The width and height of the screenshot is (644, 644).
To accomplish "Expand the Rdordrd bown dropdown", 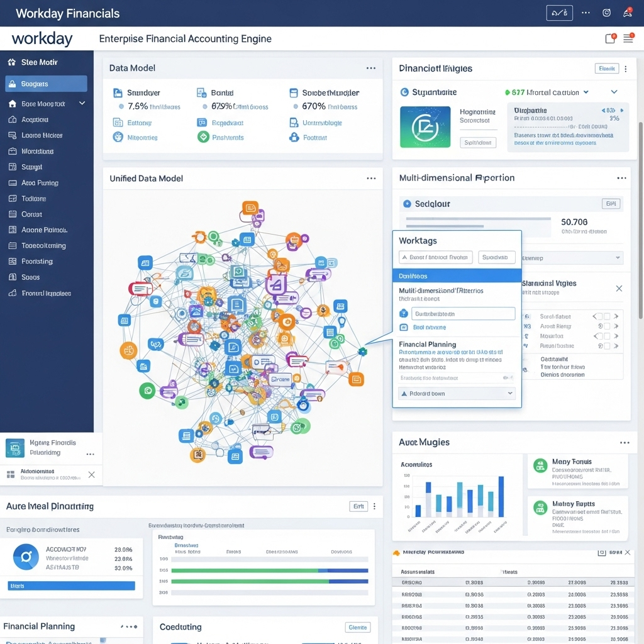I will (x=457, y=394).
